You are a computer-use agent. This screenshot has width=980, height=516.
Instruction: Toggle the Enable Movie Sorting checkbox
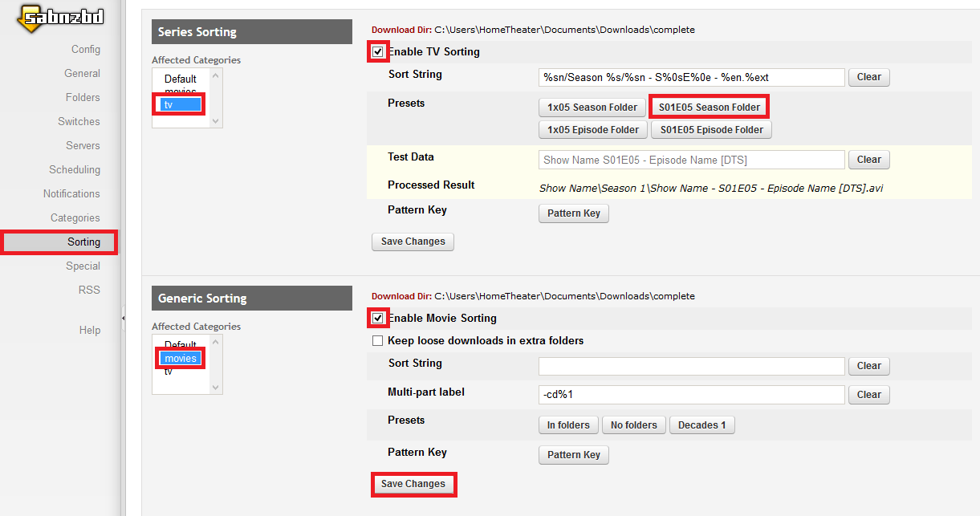(378, 319)
